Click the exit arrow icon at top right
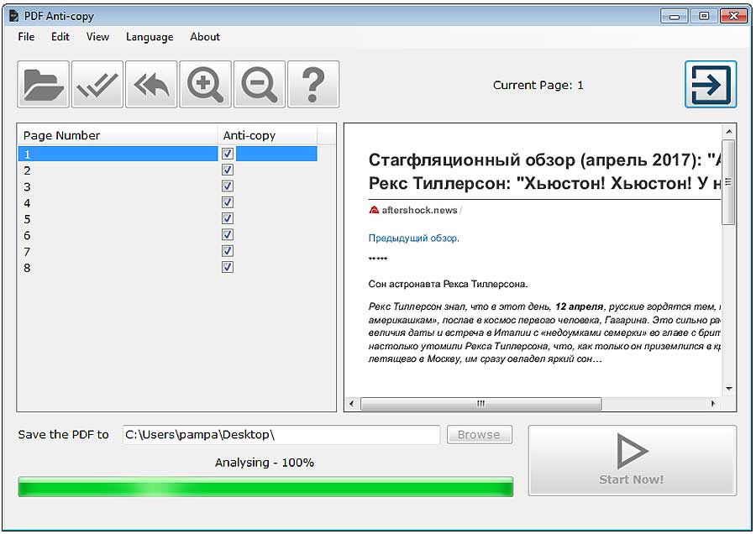This screenshot has height=534, width=756. coord(711,84)
